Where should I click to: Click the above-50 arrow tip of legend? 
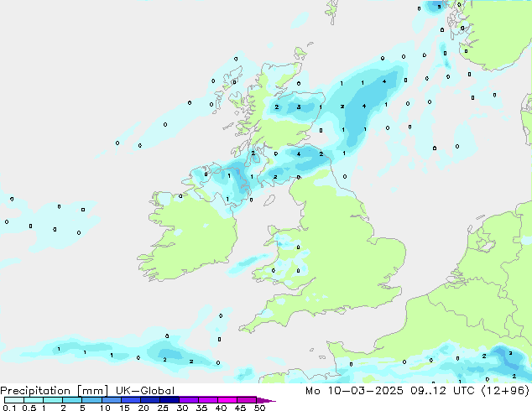tap(266, 400)
